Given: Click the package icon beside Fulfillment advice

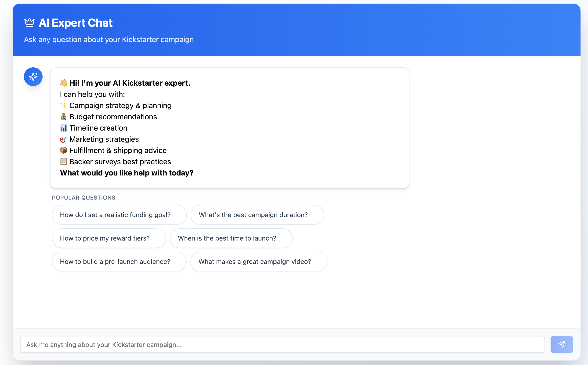Looking at the screenshot, I should pyautogui.click(x=63, y=150).
